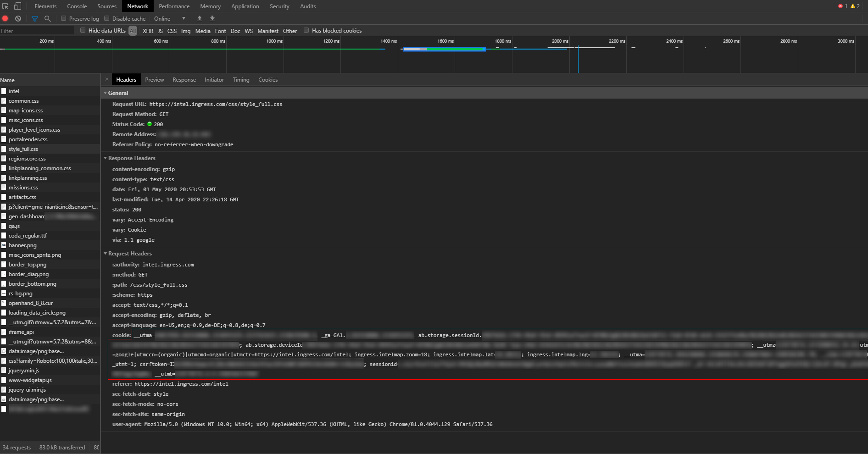Open the Online throttling dropdown

pyautogui.click(x=170, y=18)
